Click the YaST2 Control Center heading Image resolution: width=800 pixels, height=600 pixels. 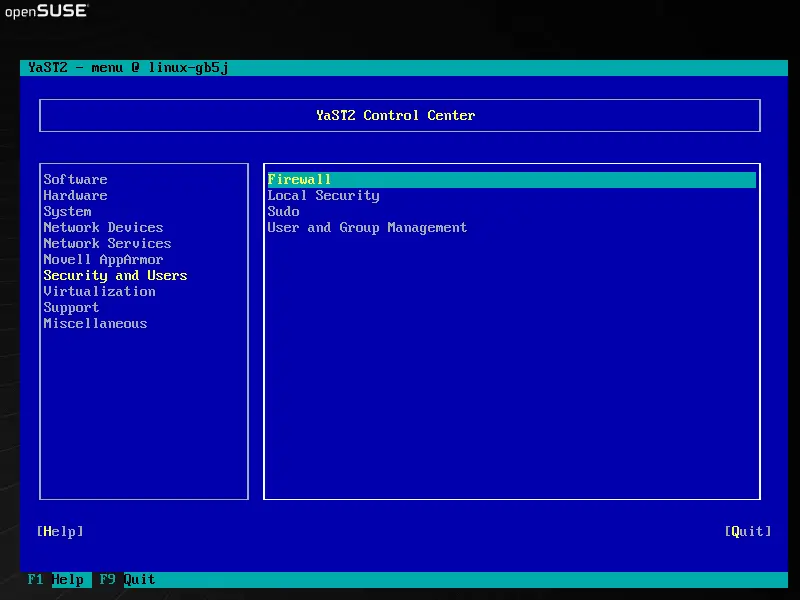395,115
